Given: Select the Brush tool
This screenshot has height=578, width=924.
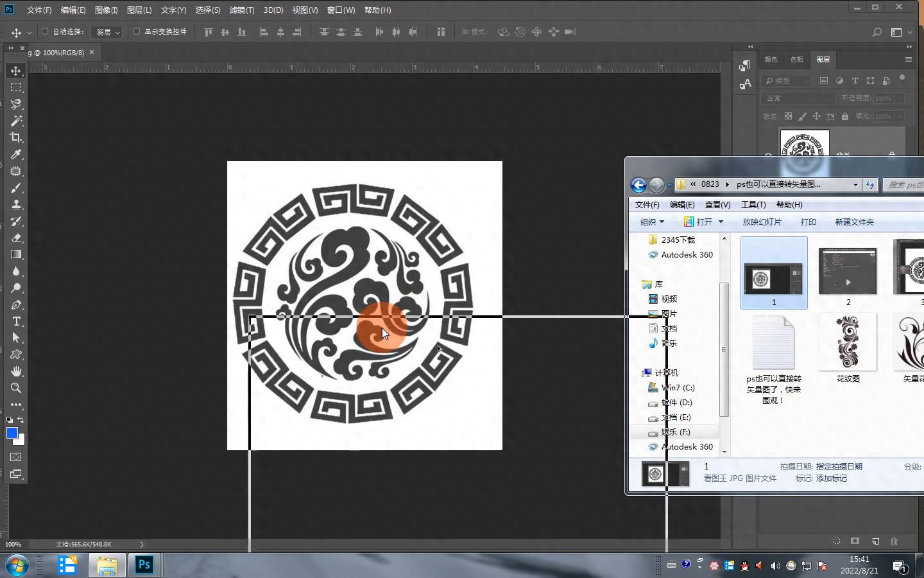Looking at the screenshot, I should (16, 188).
